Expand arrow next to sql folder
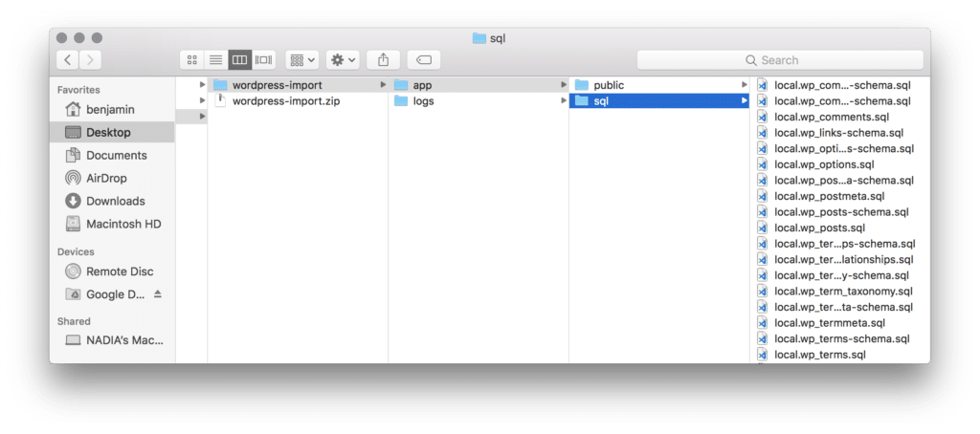Screen dimensions: 980x434 745,100
